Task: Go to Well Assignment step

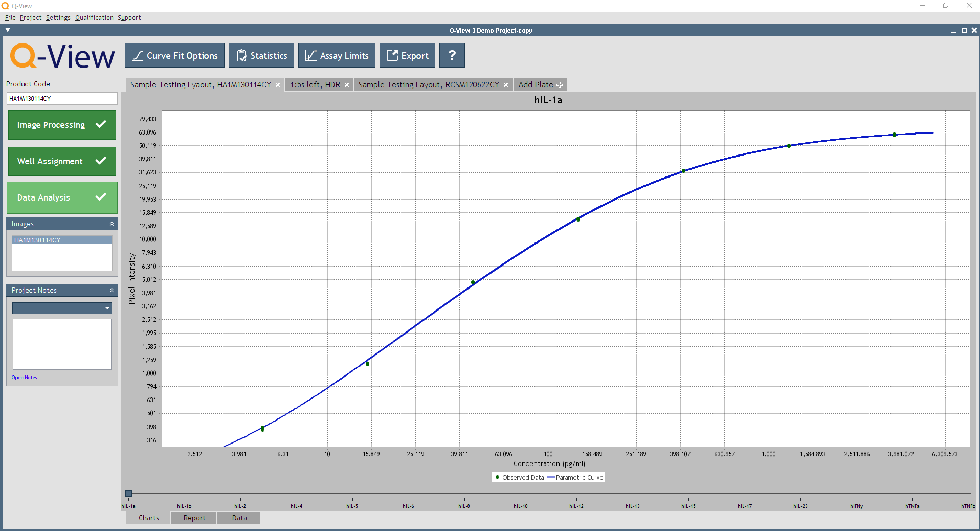Action: pyautogui.click(x=62, y=161)
